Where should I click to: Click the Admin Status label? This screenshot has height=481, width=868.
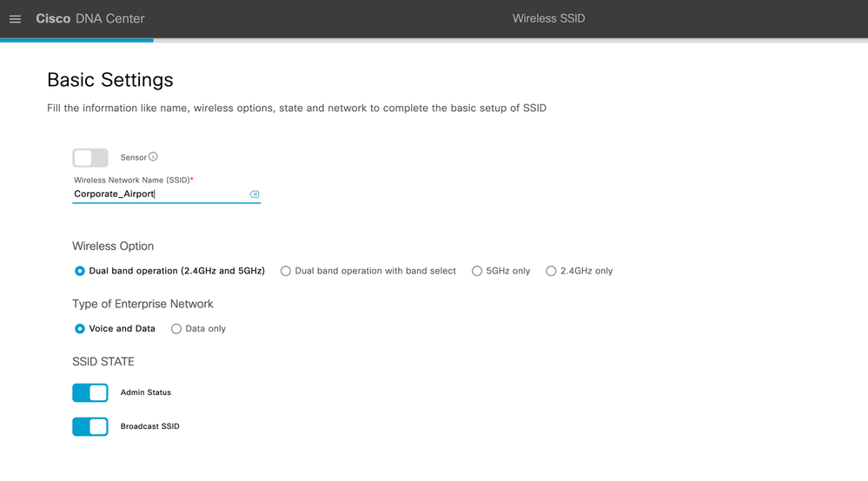tap(146, 392)
